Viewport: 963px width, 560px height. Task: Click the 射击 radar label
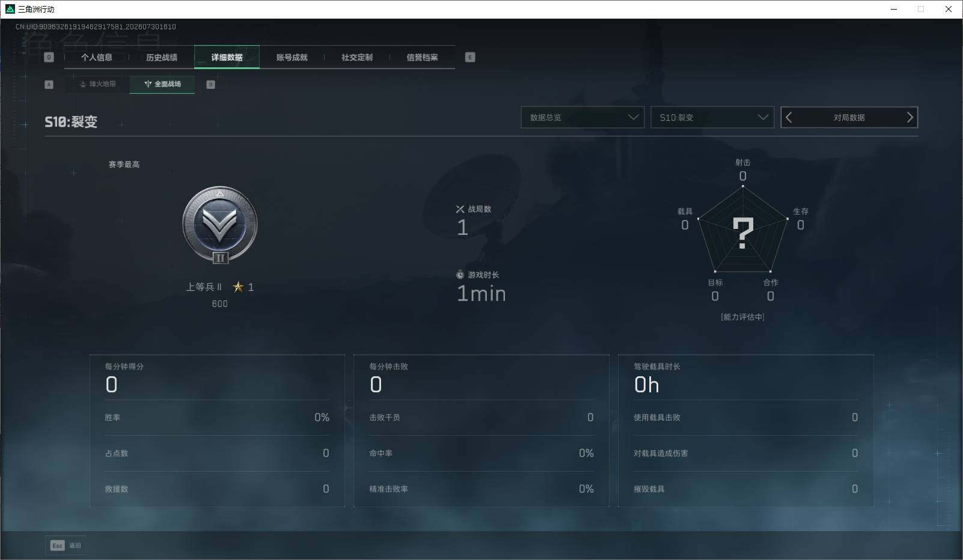click(743, 162)
